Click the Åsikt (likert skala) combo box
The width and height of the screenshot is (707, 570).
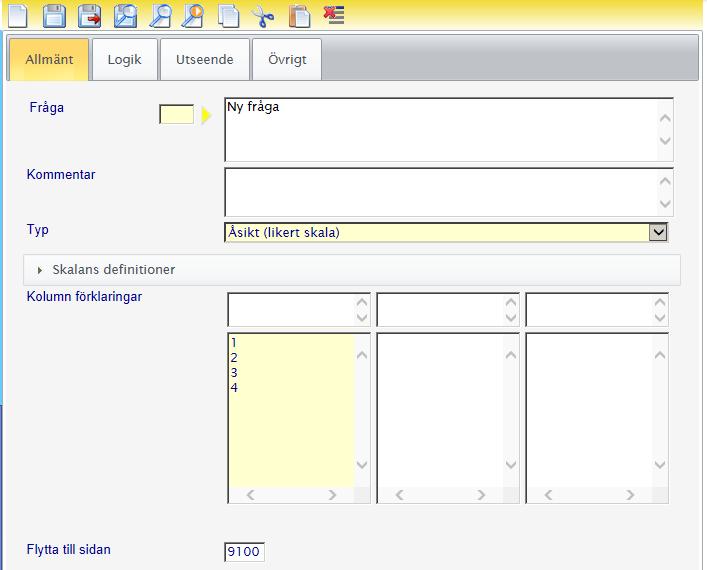click(x=446, y=232)
